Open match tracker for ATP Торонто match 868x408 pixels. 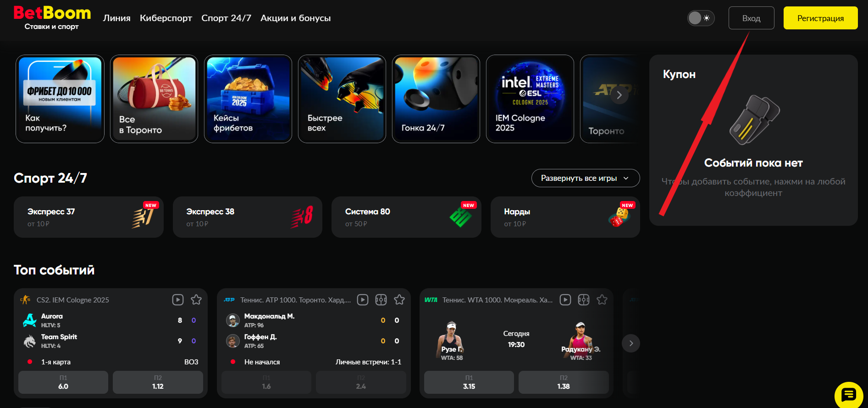[381, 300]
